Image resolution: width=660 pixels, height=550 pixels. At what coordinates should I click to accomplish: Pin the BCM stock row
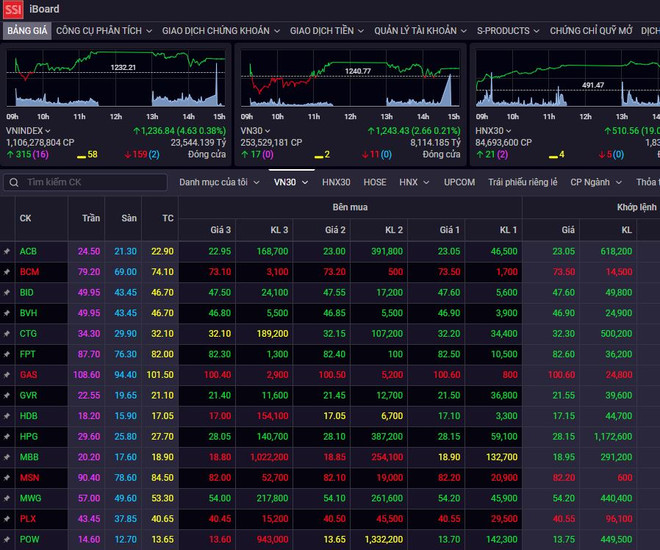click(x=7, y=272)
